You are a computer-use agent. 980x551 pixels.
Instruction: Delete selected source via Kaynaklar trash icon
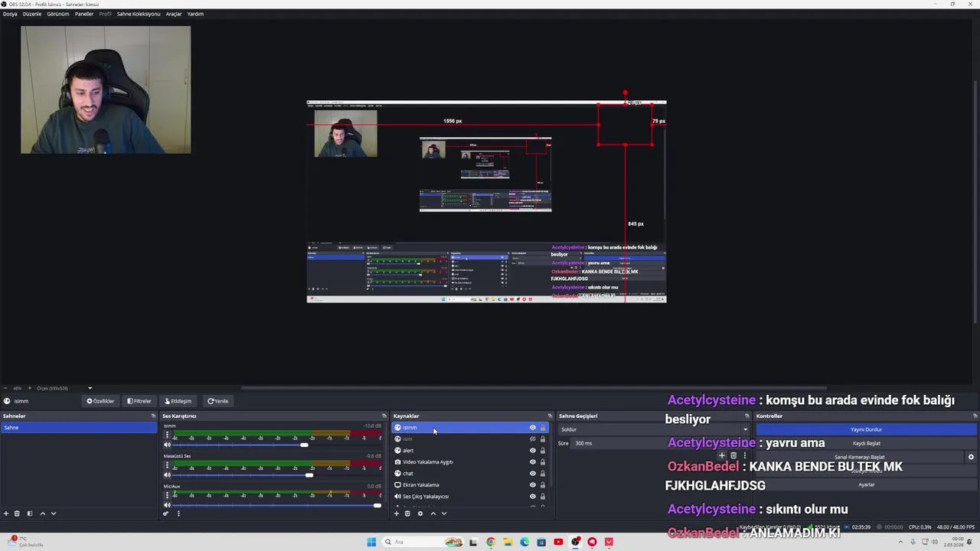click(x=407, y=514)
